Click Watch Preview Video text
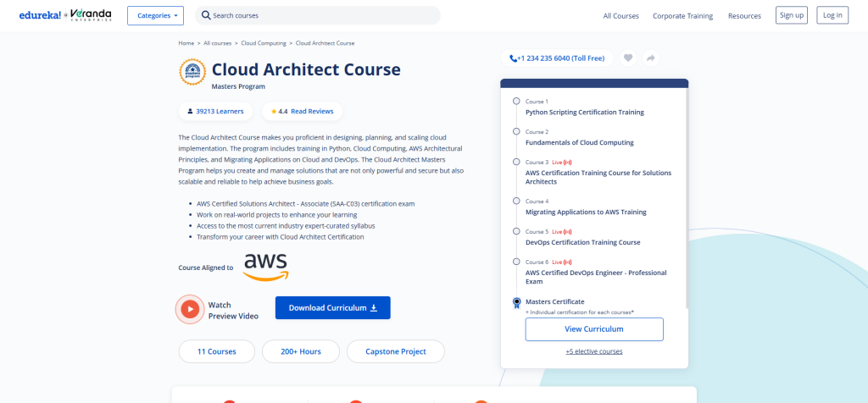The image size is (868, 403). (233, 311)
